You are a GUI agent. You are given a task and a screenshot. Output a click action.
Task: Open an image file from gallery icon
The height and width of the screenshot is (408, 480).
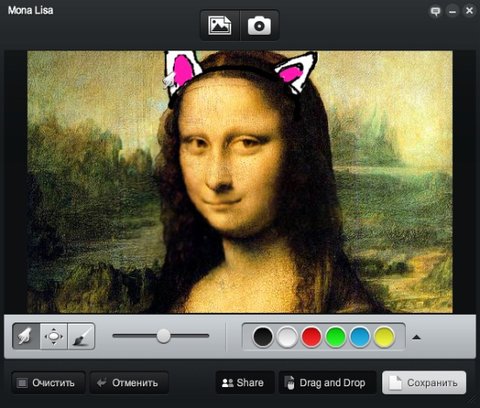tap(220, 25)
